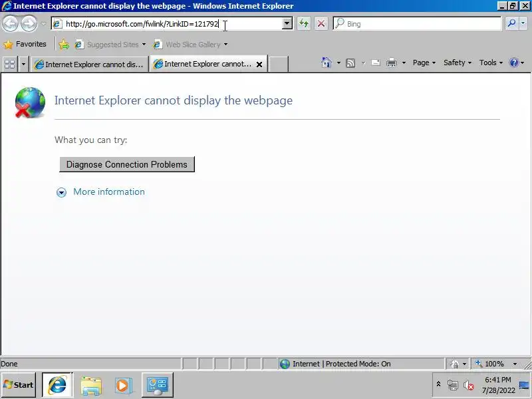Expand the Home button dropdown arrow
This screenshot has width=532, height=399.
[x=338, y=63]
